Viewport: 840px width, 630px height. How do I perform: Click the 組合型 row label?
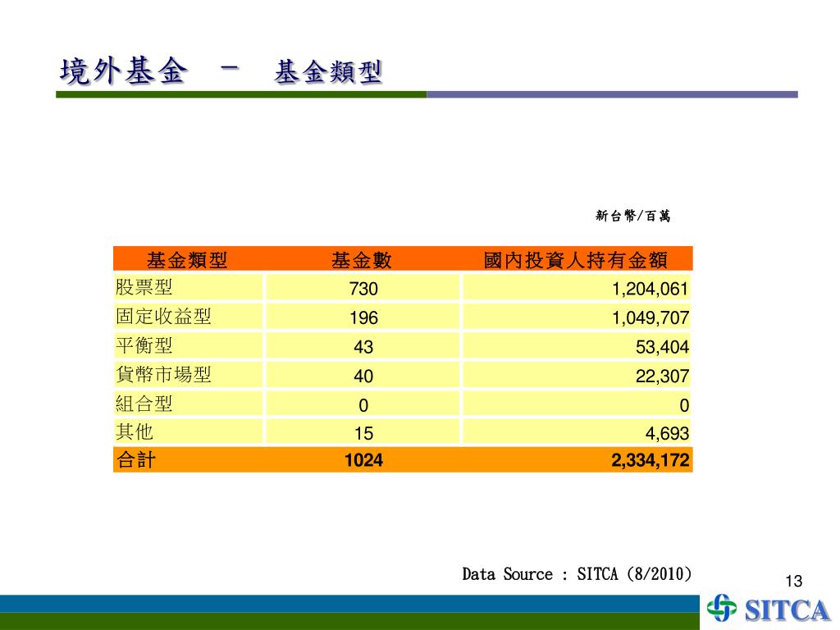click(144, 403)
